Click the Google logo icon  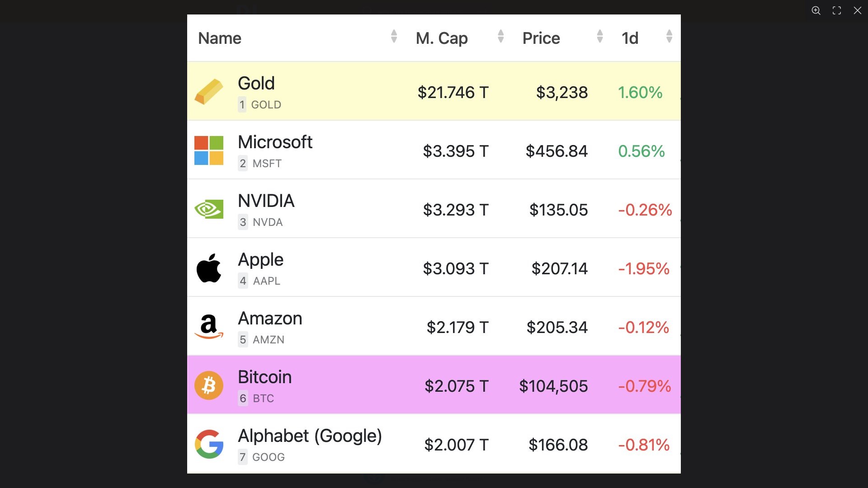pyautogui.click(x=209, y=444)
